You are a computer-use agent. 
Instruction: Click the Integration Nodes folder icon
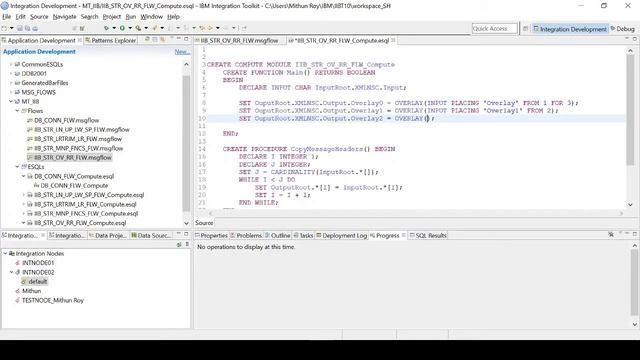(x=12, y=253)
